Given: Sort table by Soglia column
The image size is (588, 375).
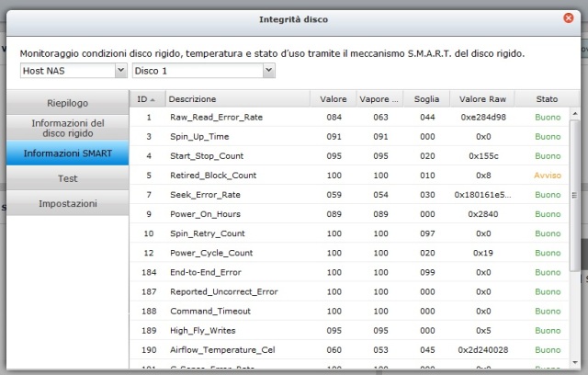Looking at the screenshot, I should [x=426, y=98].
